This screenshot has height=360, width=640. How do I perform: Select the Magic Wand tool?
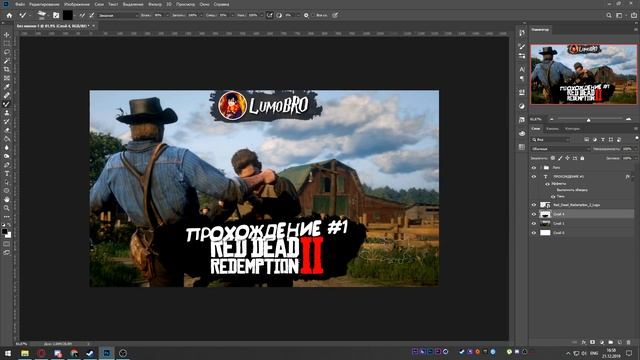click(7, 60)
